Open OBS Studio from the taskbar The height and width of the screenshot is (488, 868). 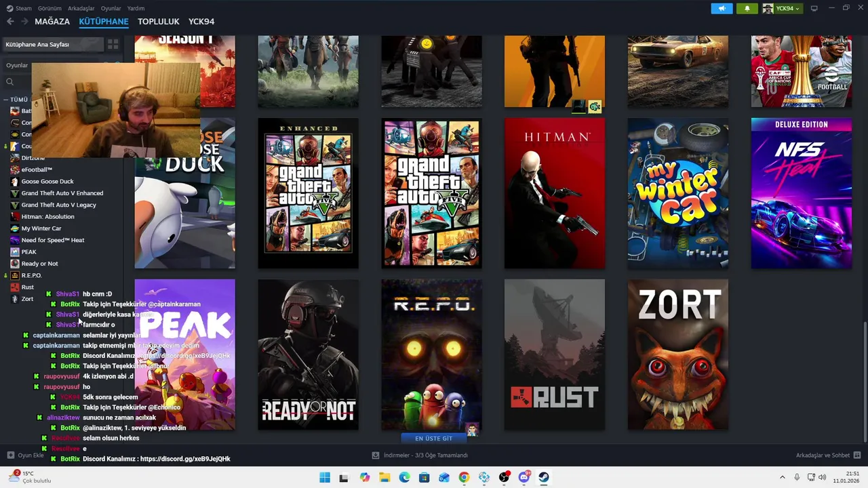coord(504,478)
